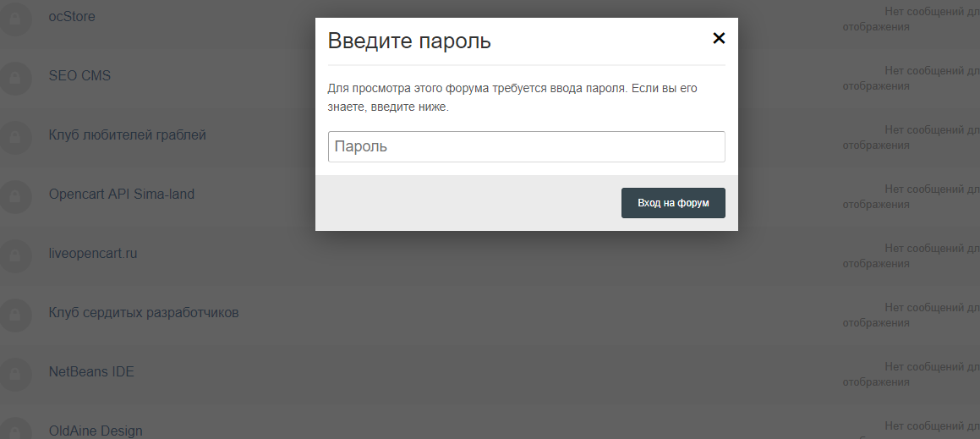Click lock icon beside SEO CMS
This screenshot has height=439, width=980.
coord(15,79)
